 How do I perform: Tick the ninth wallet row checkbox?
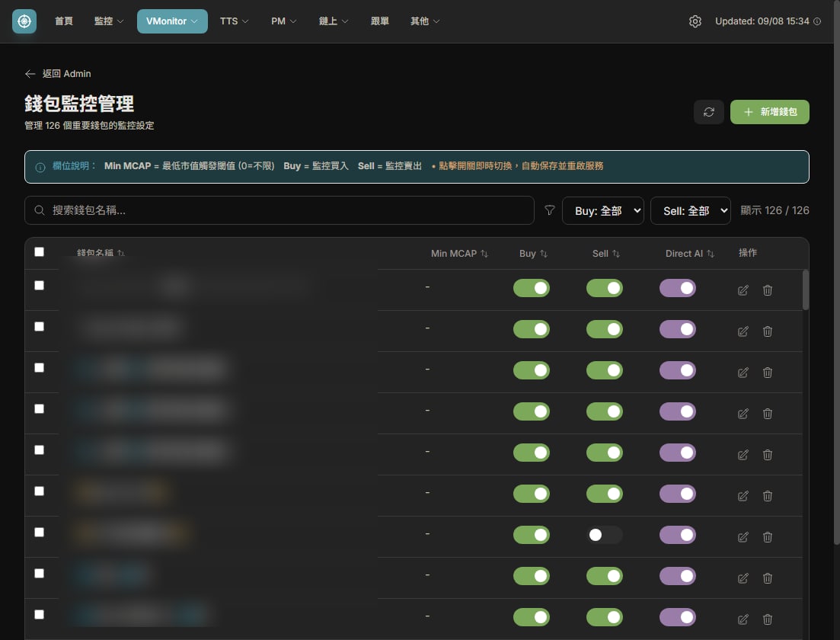tap(39, 614)
